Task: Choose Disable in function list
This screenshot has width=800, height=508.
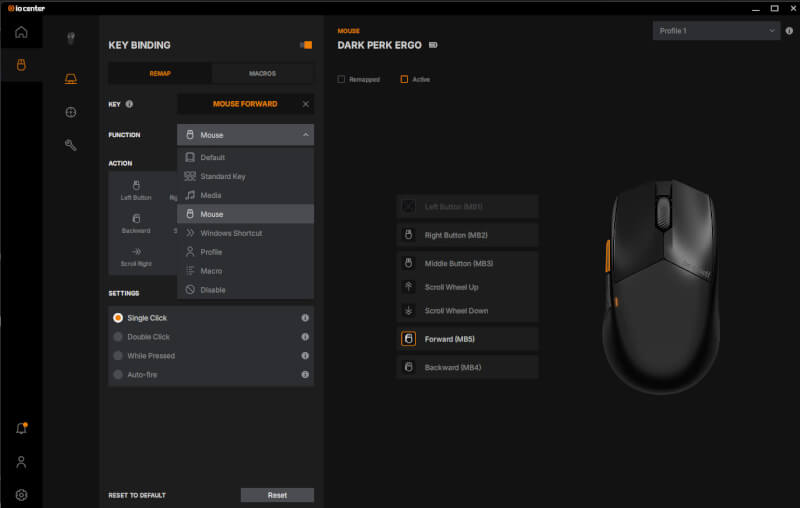Action: (245, 289)
